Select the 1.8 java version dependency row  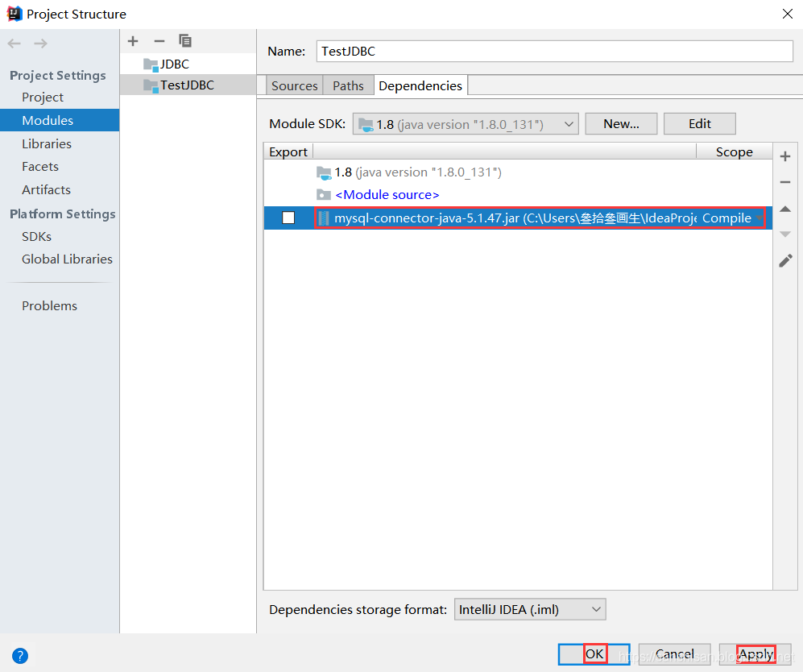click(518, 172)
